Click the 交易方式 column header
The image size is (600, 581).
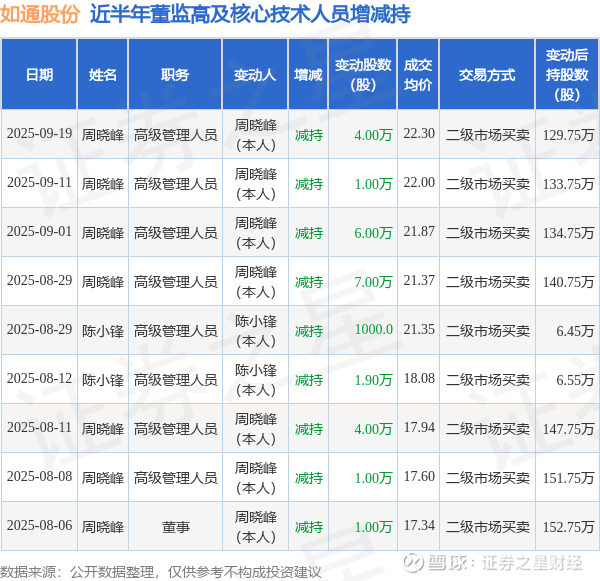point(487,74)
